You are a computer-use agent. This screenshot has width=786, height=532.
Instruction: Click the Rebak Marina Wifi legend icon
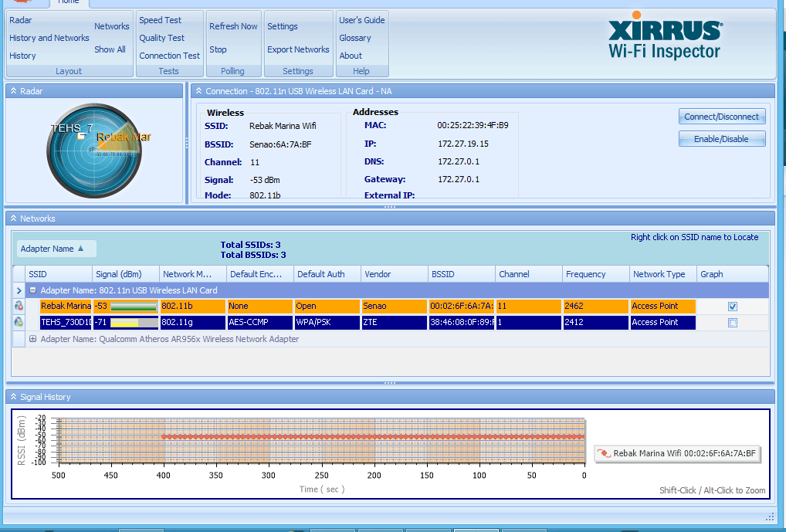click(605, 453)
